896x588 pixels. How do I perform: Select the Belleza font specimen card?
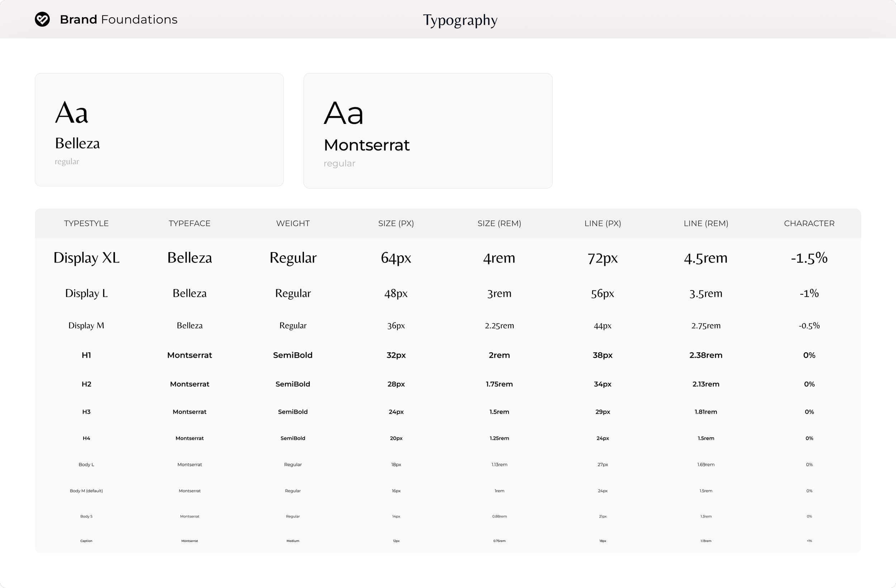(159, 129)
